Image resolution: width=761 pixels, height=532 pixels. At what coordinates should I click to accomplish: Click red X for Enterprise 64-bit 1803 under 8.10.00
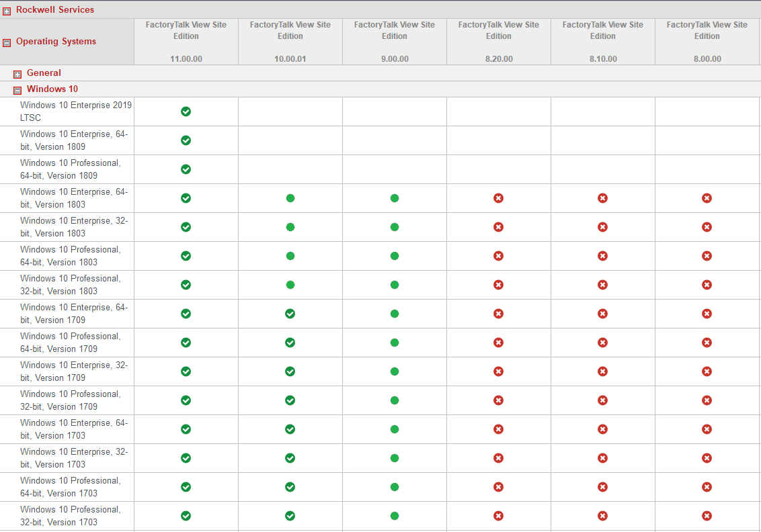tap(603, 198)
